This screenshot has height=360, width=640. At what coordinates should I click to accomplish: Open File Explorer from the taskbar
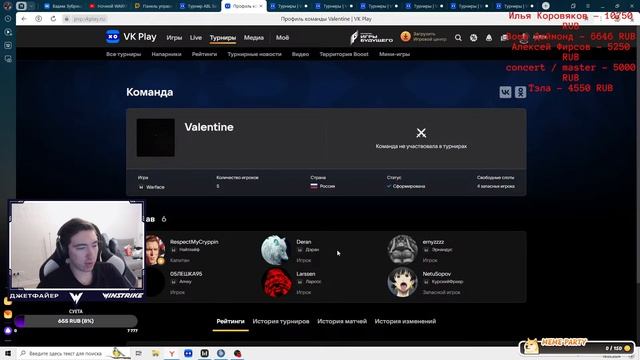156,353
